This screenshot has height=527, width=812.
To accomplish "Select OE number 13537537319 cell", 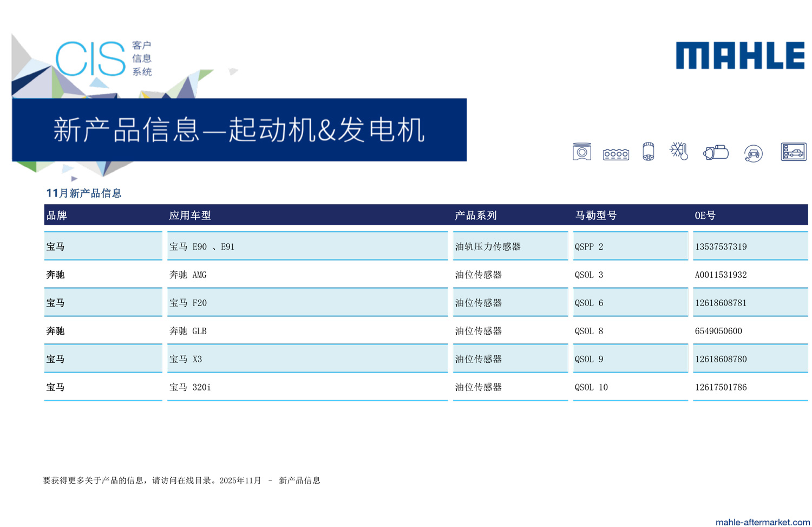I will coord(721,246).
